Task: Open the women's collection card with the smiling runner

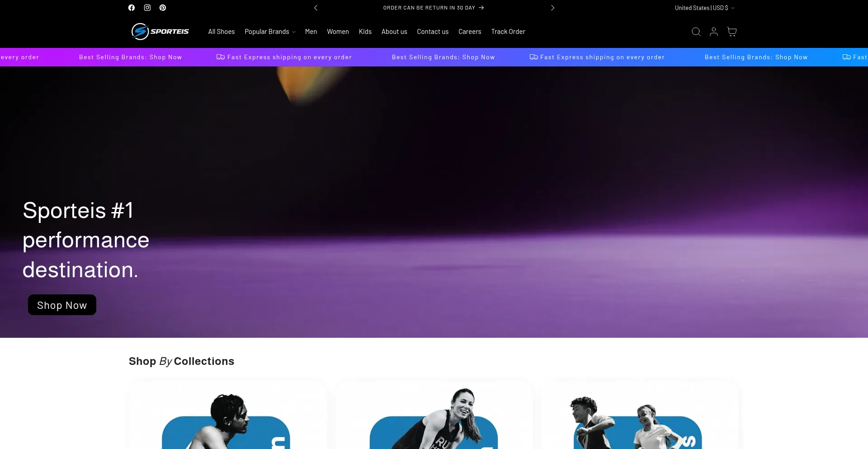Action: point(434,415)
